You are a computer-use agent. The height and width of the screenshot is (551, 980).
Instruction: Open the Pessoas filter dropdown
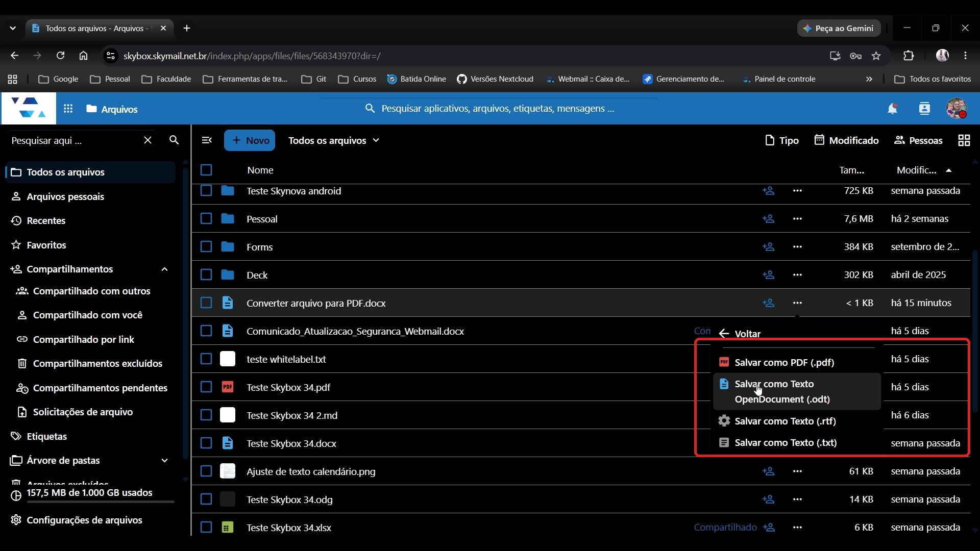(918, 140)
